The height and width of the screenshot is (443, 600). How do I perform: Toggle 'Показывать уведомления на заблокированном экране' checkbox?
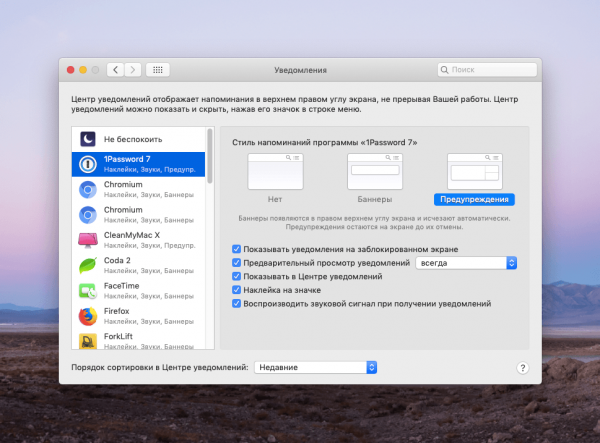(x=236, y=249)
